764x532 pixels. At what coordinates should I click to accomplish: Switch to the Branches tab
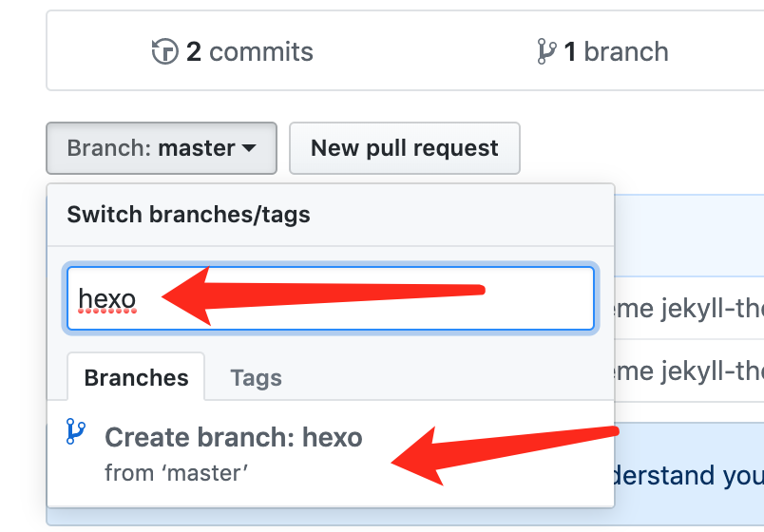click(x=136, y=378)
